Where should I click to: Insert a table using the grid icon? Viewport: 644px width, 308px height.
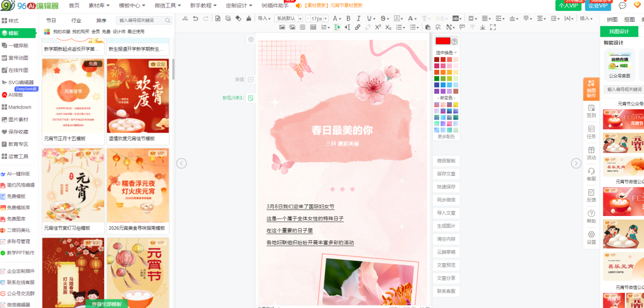(x=313, y=27)
